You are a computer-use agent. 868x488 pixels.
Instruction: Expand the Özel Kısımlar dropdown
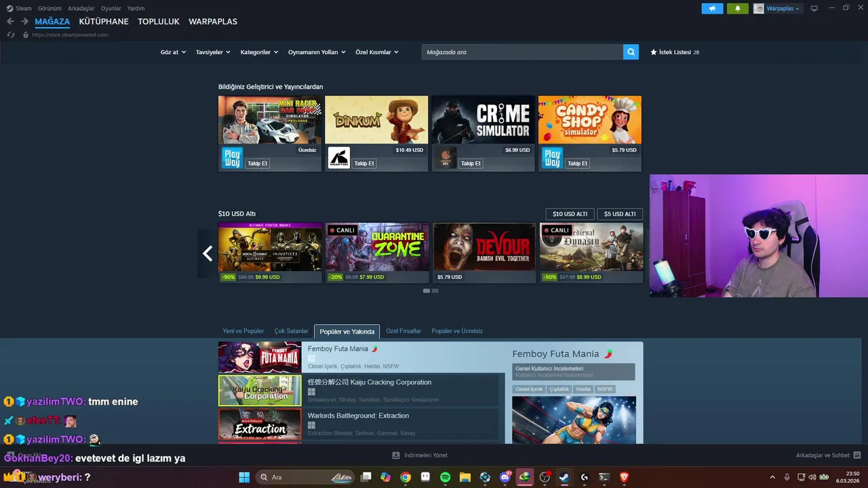pyautogui.click(x=377, y=52)
